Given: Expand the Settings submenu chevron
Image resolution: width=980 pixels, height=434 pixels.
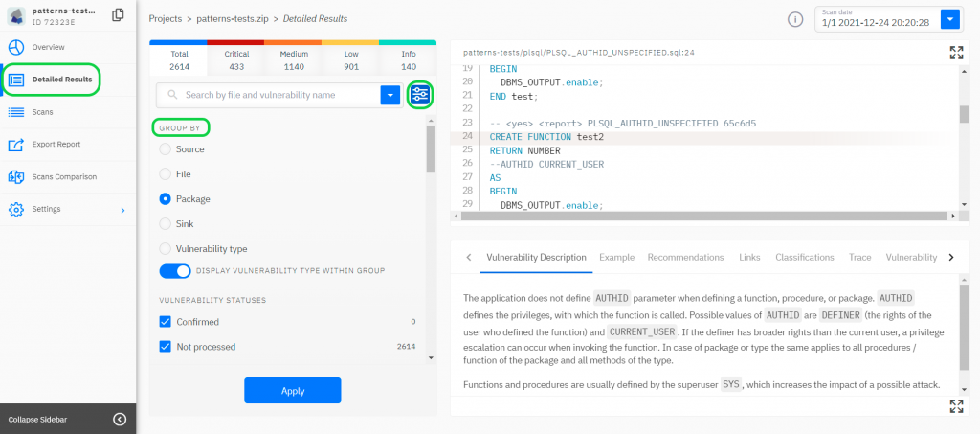Looking at the screenshot, I should [x=122, y=210].
